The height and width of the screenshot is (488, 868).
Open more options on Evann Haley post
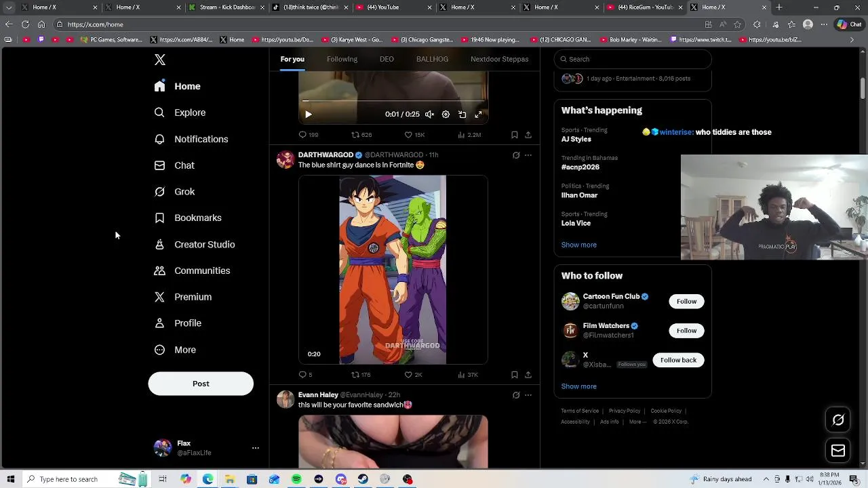tap(528, 395)
